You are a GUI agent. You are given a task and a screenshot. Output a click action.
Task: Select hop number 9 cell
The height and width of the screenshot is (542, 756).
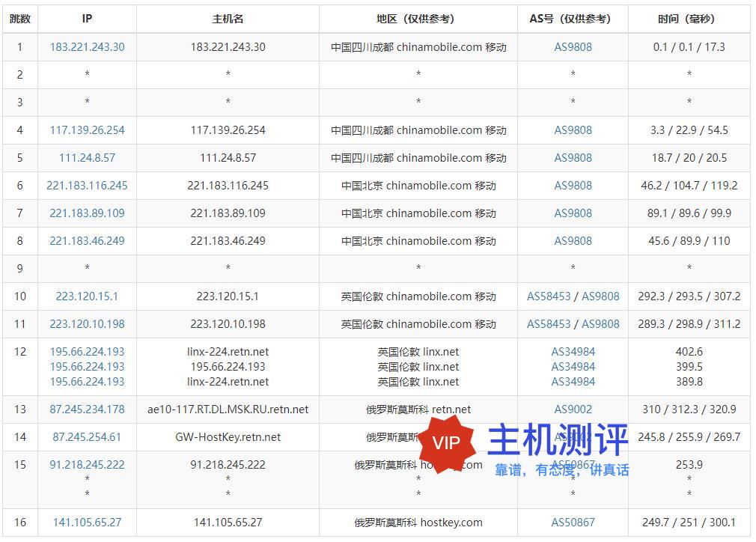click(19, 269)
